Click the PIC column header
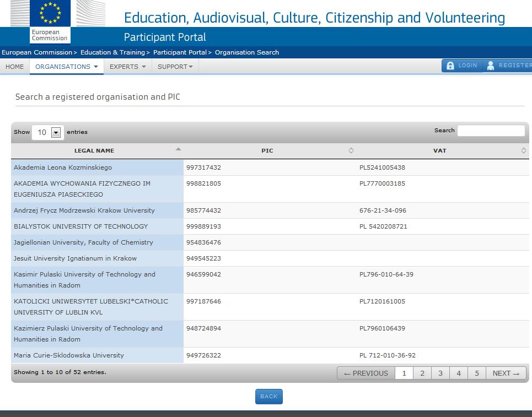The height and width of the screenshot is (417, 532). [x=270, y=150]
